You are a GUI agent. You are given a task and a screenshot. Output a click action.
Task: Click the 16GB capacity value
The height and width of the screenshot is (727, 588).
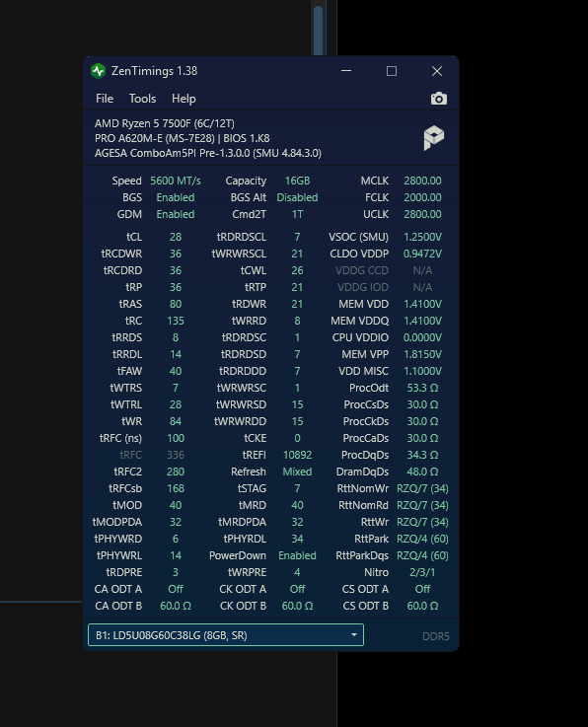tap(297, 181)
